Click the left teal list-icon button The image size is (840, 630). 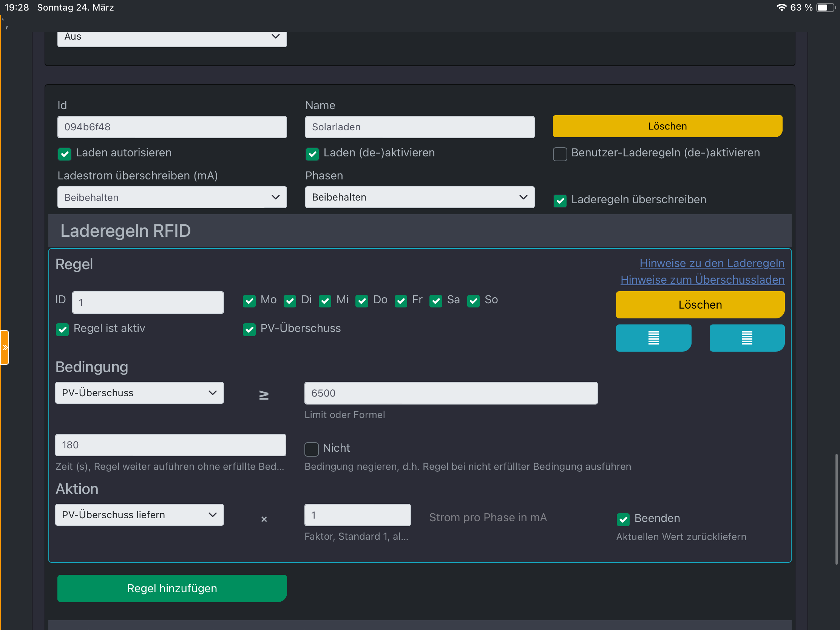(653, 338)
